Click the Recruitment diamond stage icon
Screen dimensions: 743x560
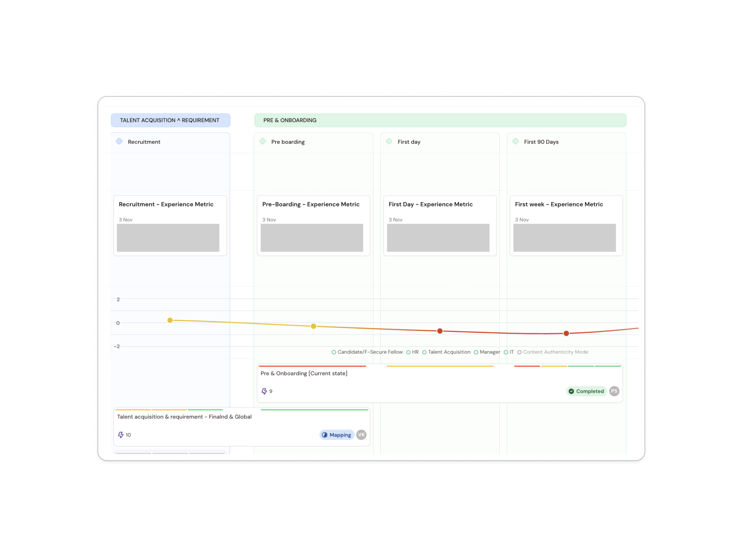119,141
